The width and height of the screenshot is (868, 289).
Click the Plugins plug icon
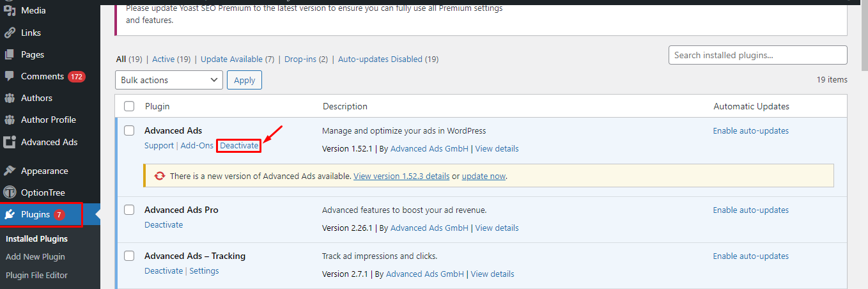coord(10,214)
